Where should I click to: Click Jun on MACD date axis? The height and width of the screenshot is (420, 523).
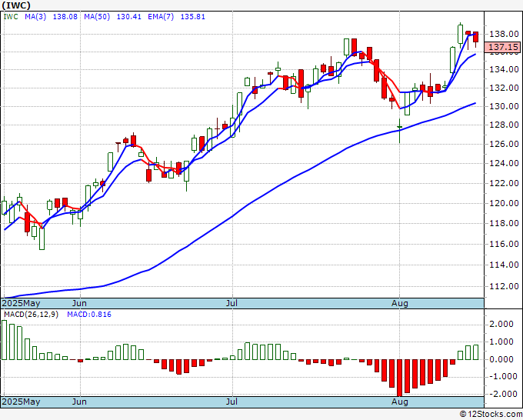[x=79, y=402]
